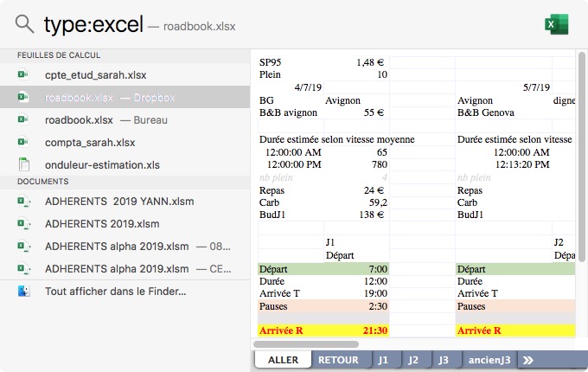This screenshot has height=372, width=588.
Task: Open ADHERENTS 2019.xlsm document result
Action: click(x=96, y=224)
